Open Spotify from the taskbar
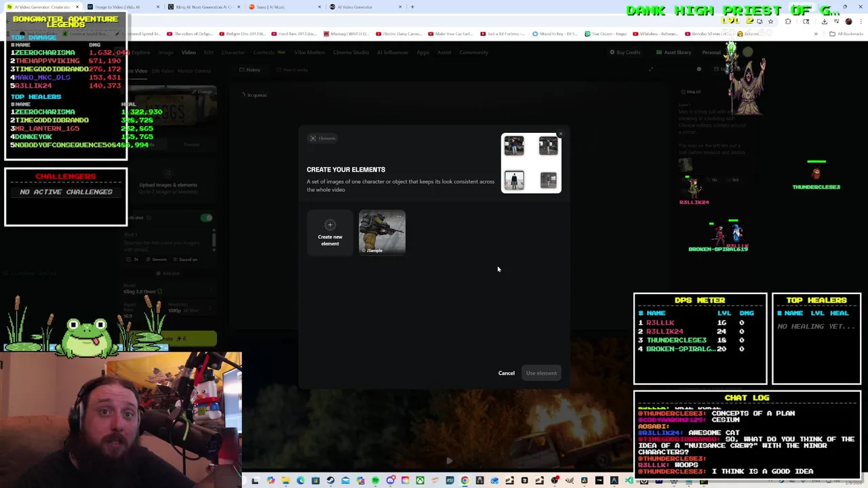The height and width of the screenshot is (488, 868). point(375,481)
